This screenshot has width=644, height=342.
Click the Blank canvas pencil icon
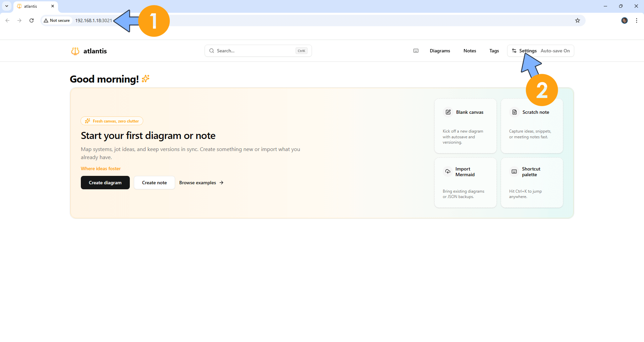coord(448,112)
